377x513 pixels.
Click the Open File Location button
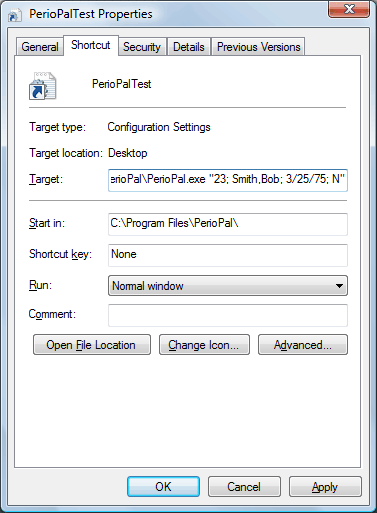tap(92, 345)
